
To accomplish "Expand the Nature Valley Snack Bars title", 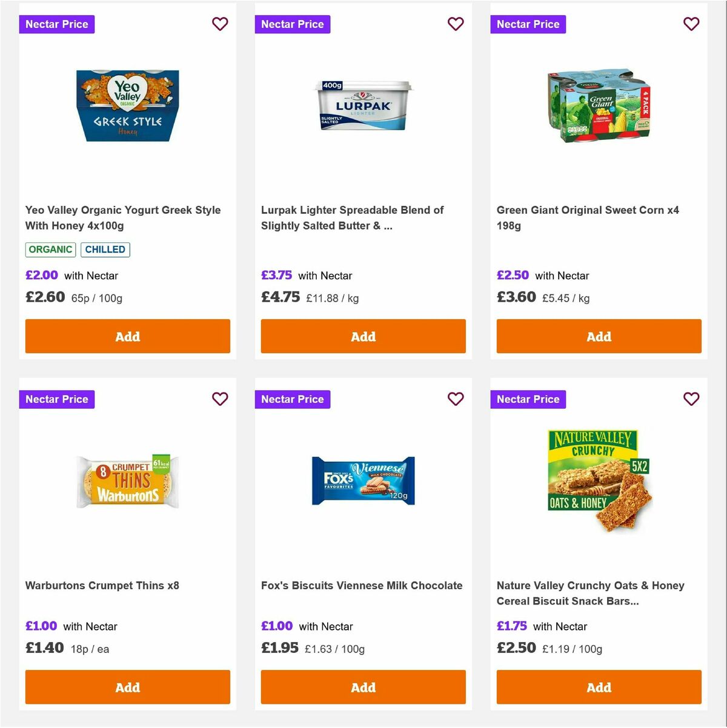I will 591,594.
